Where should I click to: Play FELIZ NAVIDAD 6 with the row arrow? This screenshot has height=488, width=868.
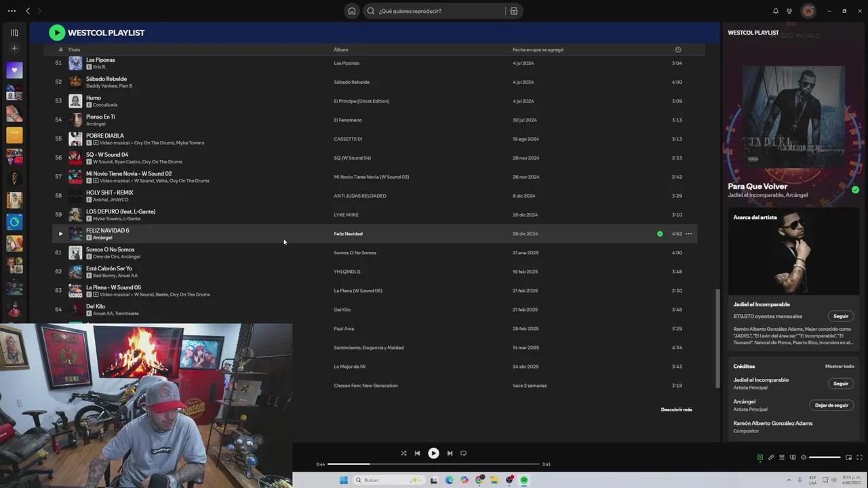pos(60,234)
